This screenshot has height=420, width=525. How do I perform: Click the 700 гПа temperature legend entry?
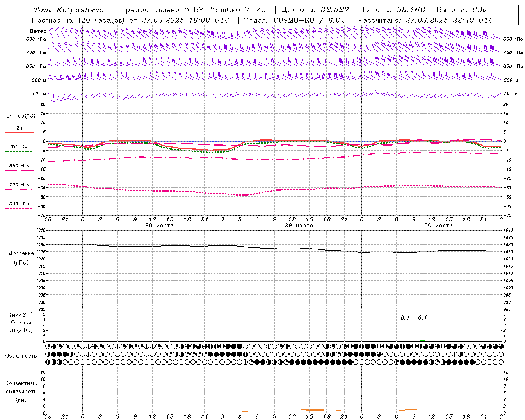(19, 185)
